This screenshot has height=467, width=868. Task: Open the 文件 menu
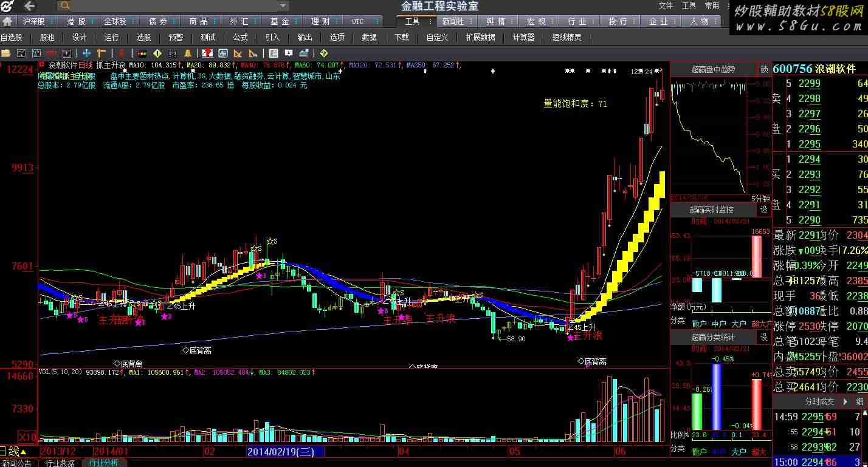point(666,6)
